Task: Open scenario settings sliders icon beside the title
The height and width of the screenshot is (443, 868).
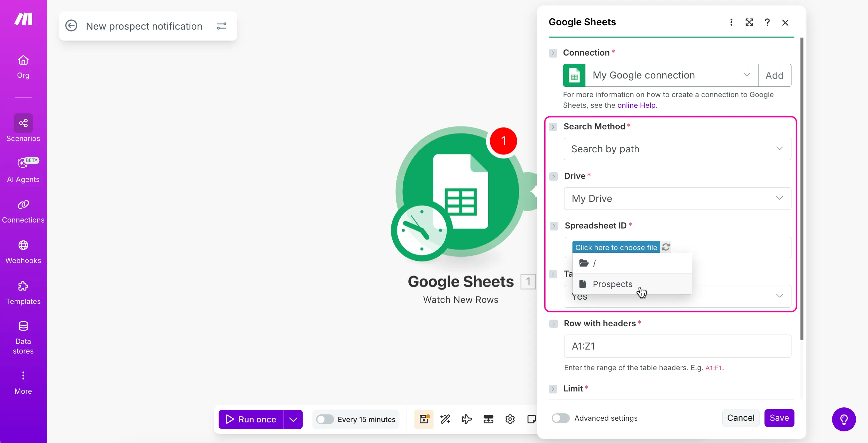Action: coord(221,26)
